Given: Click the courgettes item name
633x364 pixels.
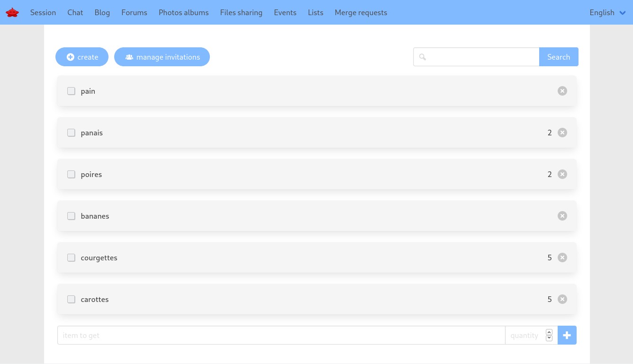Looking at the screenshot, I should 99,258.
